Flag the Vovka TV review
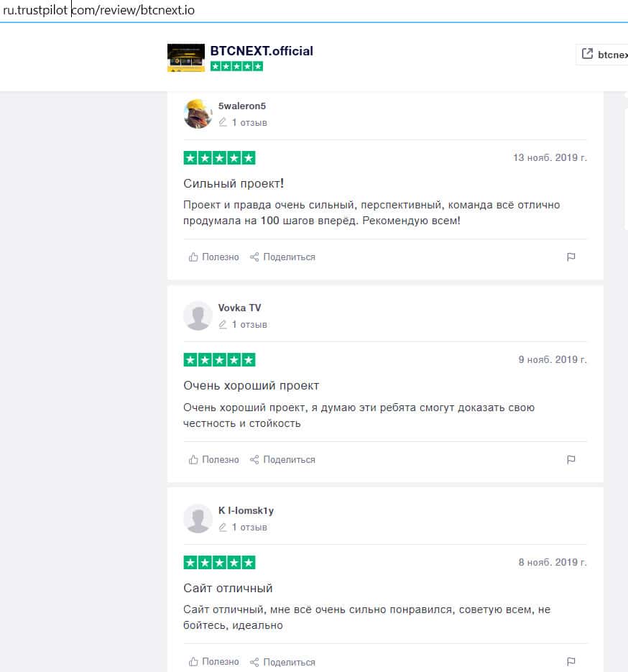This screenshot has height=672, width=628. tap(571, 460)
